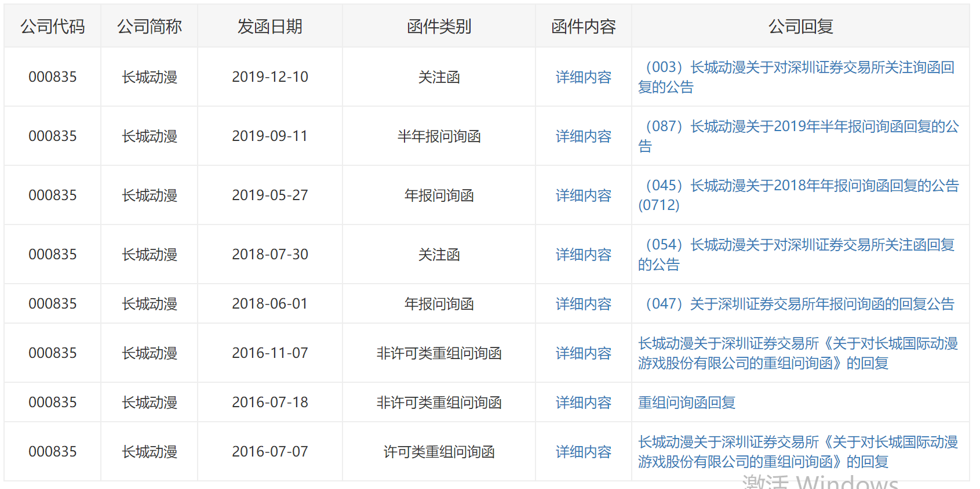
Task: Click 关注函 in the 2018-07-30 row
Action: (x=439, y=255)
